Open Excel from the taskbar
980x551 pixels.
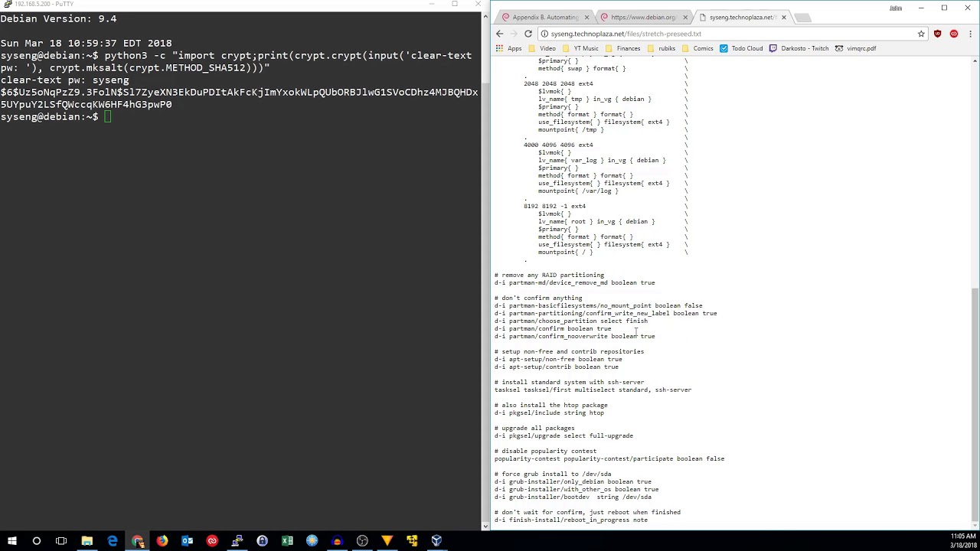coord(287,541)
